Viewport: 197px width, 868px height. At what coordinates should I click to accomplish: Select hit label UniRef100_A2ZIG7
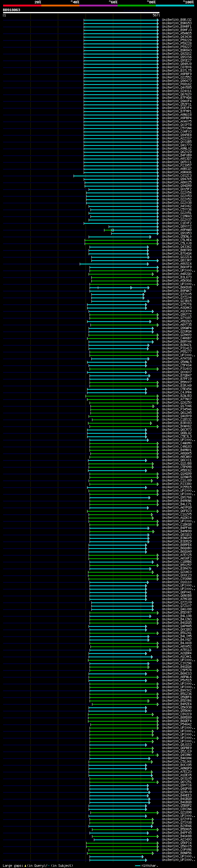(x=177, y=138)
